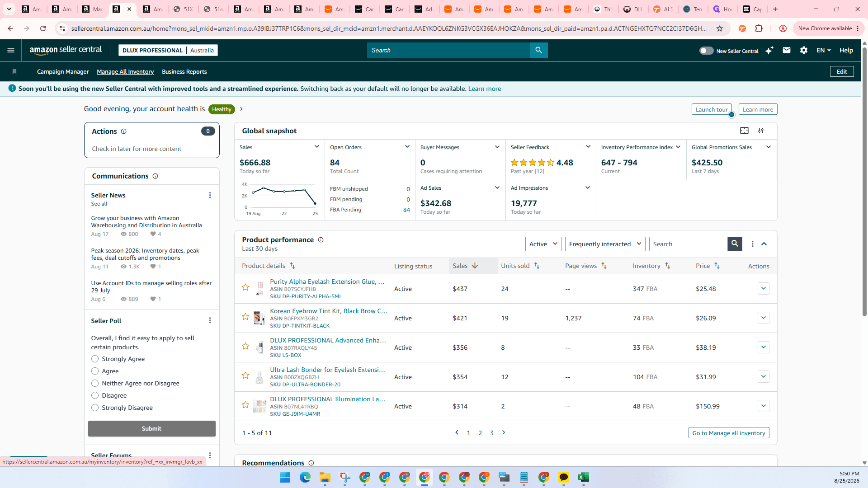Screen dimensions: 868x488
Task: Favorite the Purity Alpha Eyelash Glue star
Action: click(x=245, y=287)
